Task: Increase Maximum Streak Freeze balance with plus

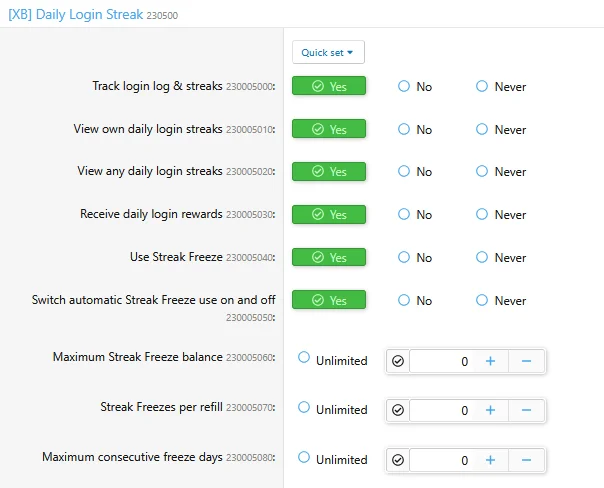Action: 490,361
